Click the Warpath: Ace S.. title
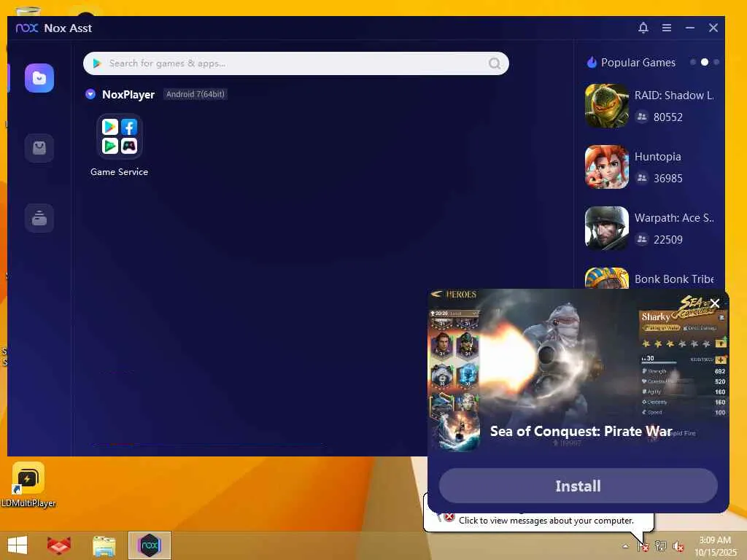The image size is (747, 560). point(674,218)
